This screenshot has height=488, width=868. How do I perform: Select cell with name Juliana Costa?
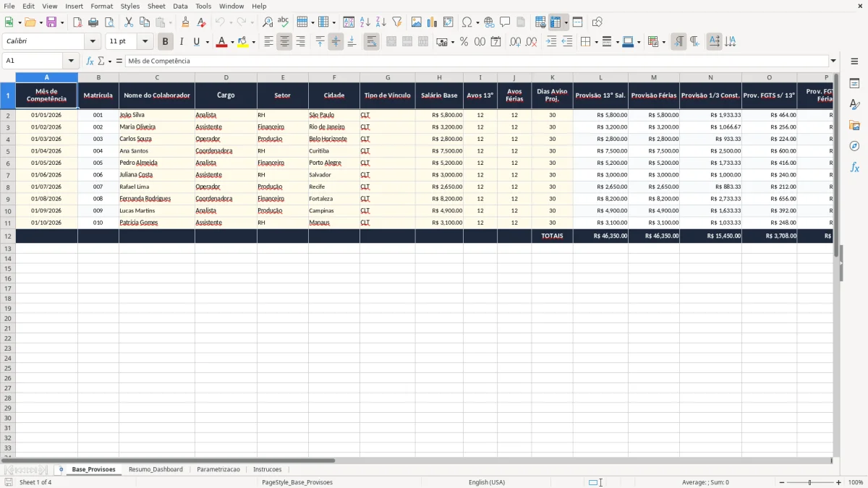[x=157, y=175]
